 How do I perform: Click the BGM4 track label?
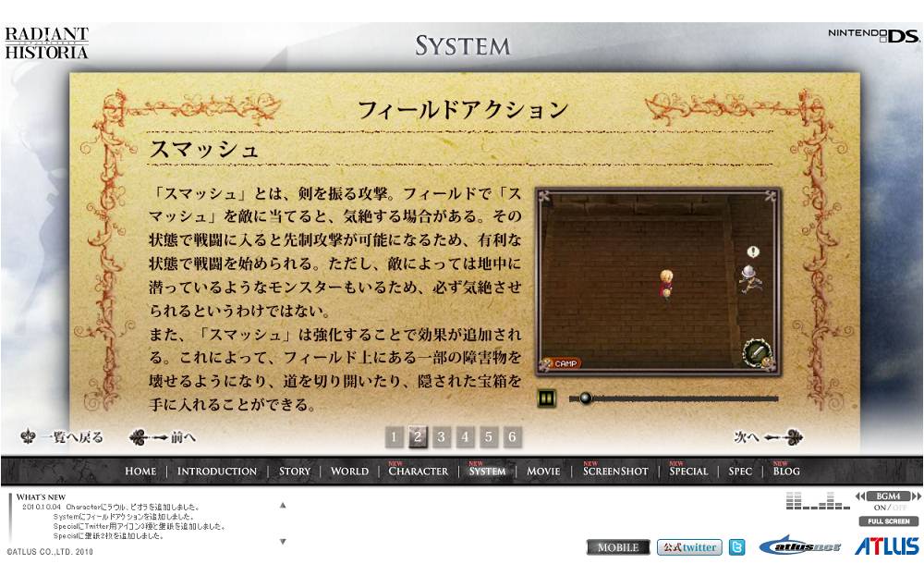tap(888, 496)
